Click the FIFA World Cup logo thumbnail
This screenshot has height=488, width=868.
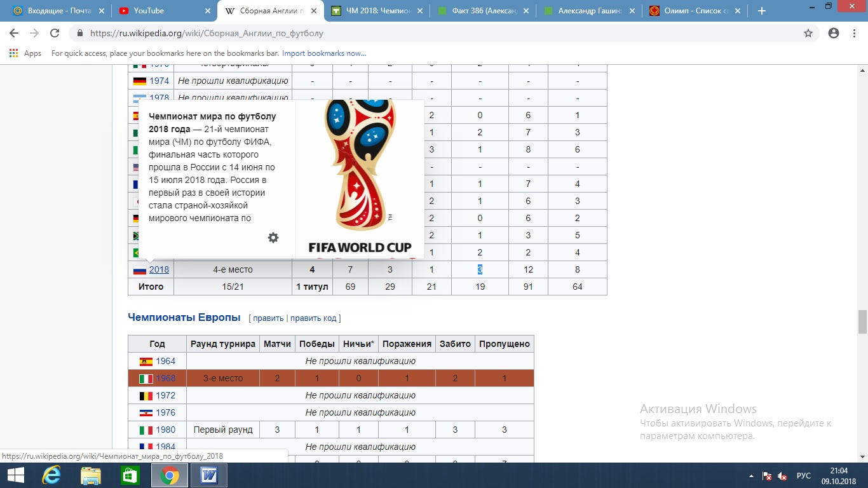(360, 178)
